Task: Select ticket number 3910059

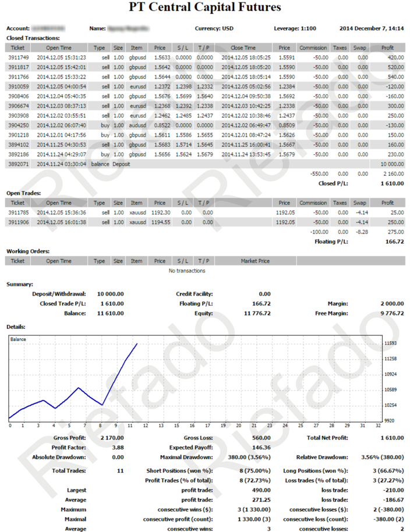Action: tap(18, 87)
